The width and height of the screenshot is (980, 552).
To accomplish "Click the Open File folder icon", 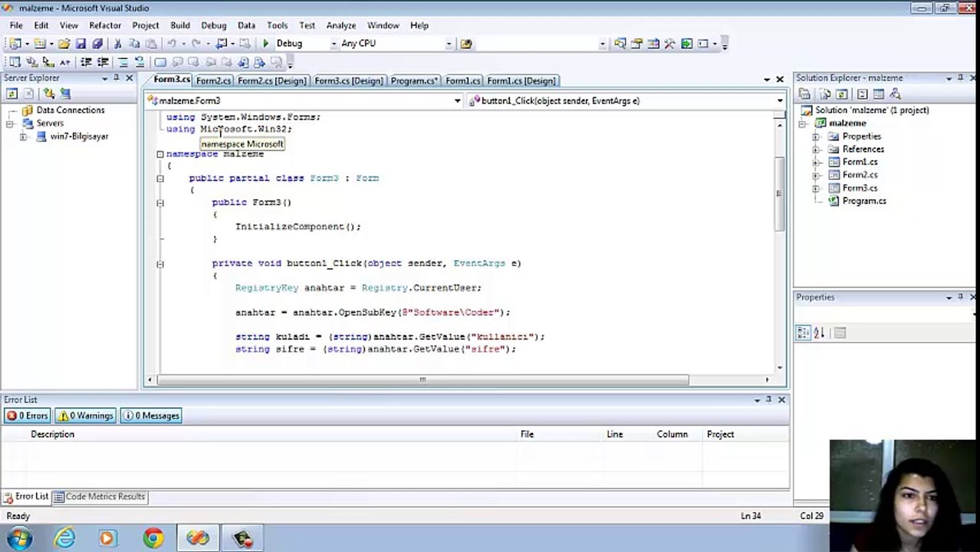I will click(64, 44).
